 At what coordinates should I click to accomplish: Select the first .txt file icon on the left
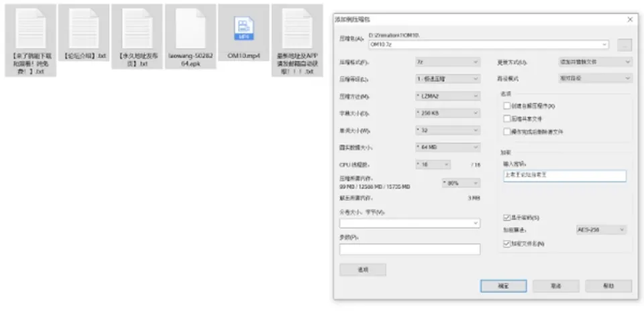coord(30,28)
